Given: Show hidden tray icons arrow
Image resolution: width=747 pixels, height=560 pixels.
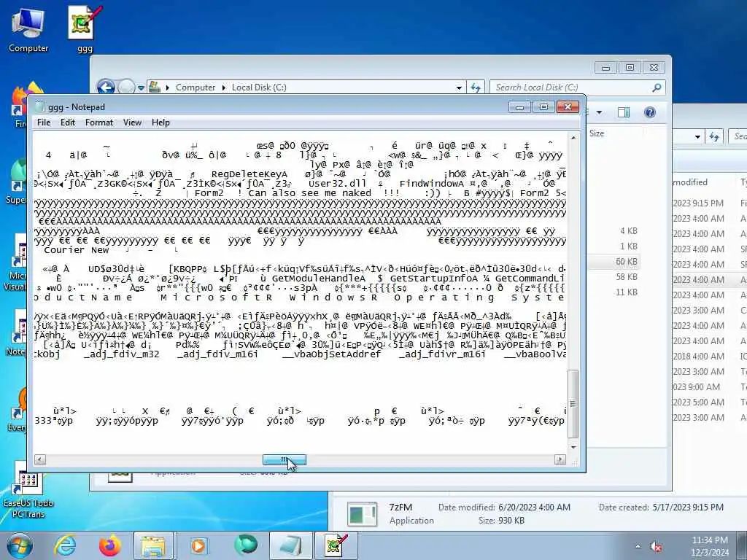Looking at the screenshot, I should coord(638,547).
